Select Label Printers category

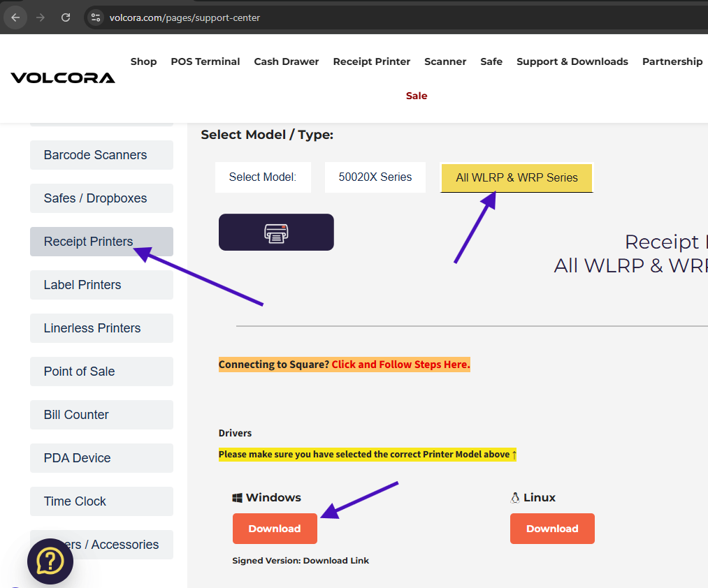(x=101, y=285)
